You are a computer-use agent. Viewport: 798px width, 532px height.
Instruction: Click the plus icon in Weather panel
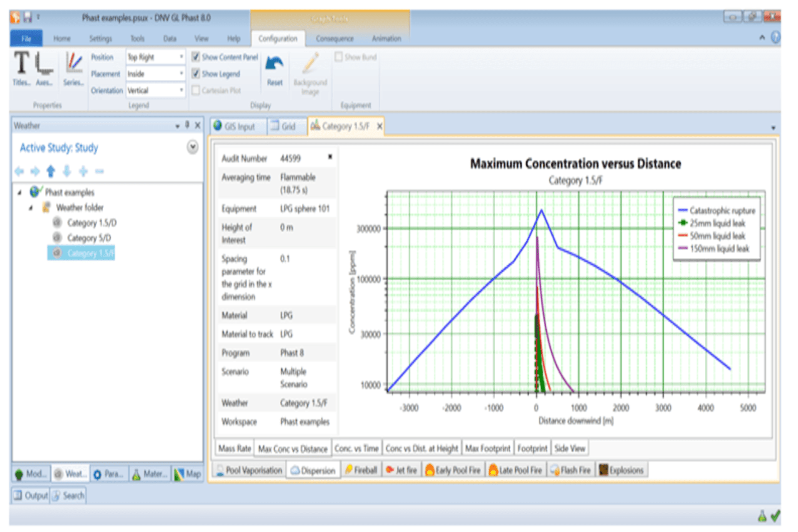tap(83, 172)
